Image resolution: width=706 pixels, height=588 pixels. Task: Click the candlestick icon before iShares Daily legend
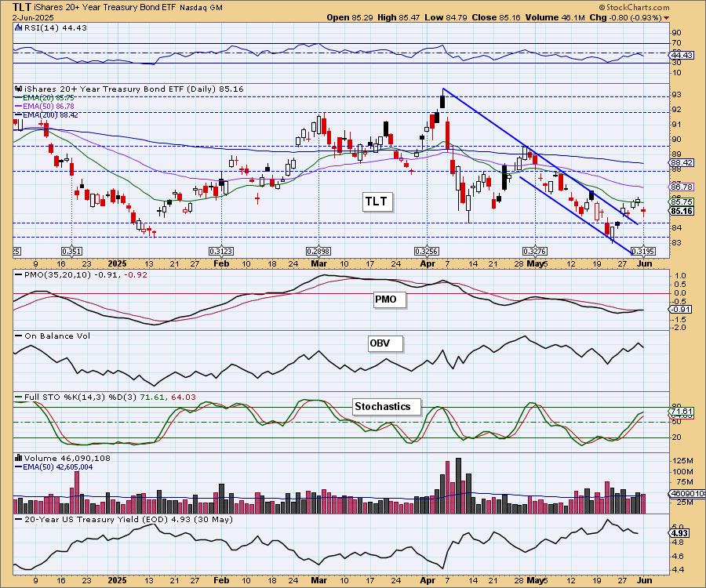(19, 89)
